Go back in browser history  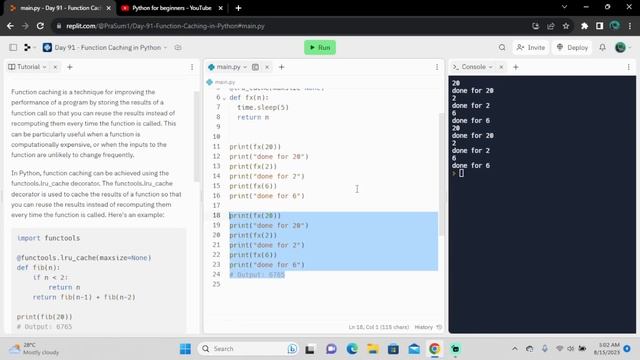(x=10, y=26)
